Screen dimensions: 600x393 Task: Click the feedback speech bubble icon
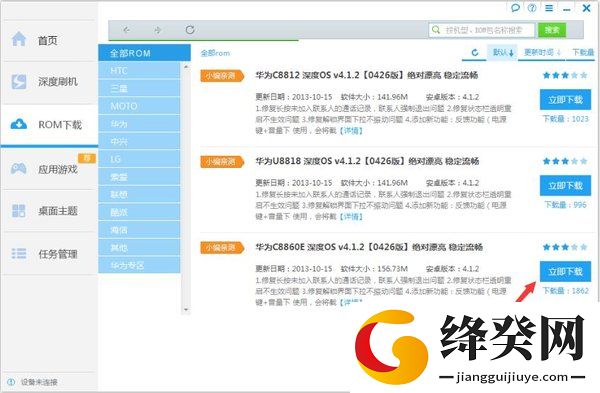coord(515,8)
